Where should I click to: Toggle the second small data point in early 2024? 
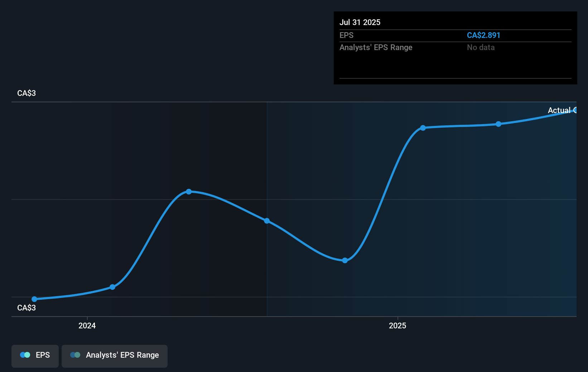pyautogui.click(x=112, y=287)
